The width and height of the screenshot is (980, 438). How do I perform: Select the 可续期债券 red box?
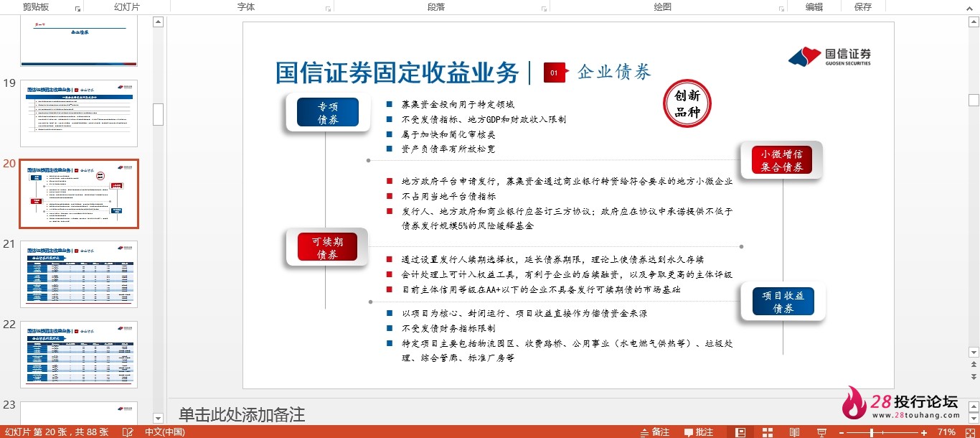[x=327, y=247]
